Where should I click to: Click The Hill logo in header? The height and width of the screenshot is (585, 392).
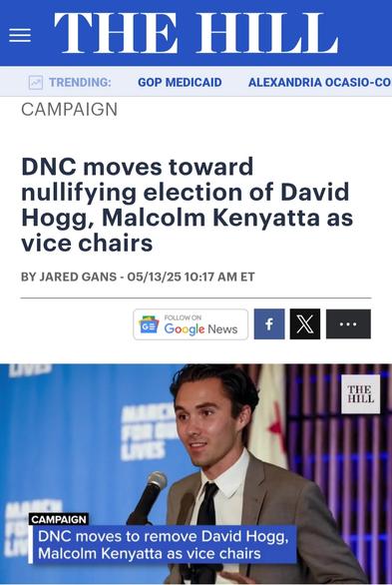click(x=196, y=33)
